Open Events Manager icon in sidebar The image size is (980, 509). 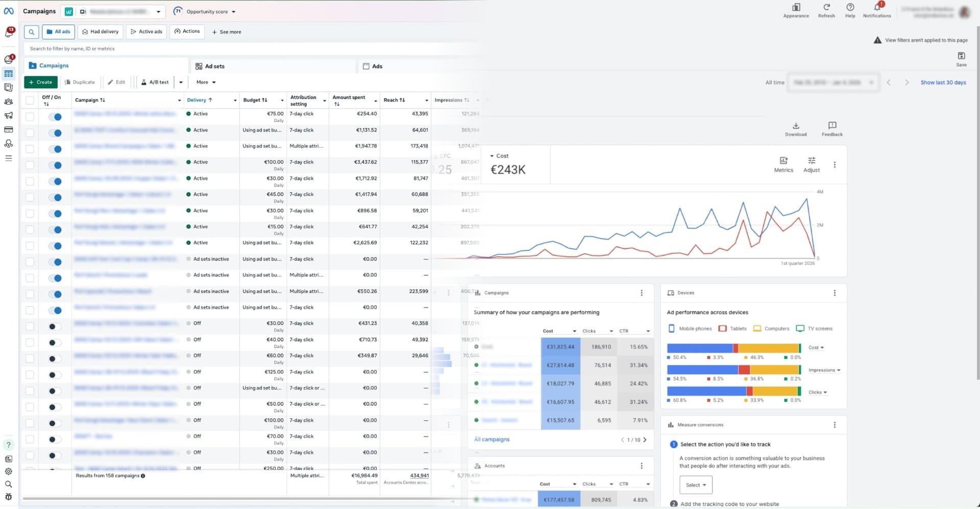tap(8, 143)
